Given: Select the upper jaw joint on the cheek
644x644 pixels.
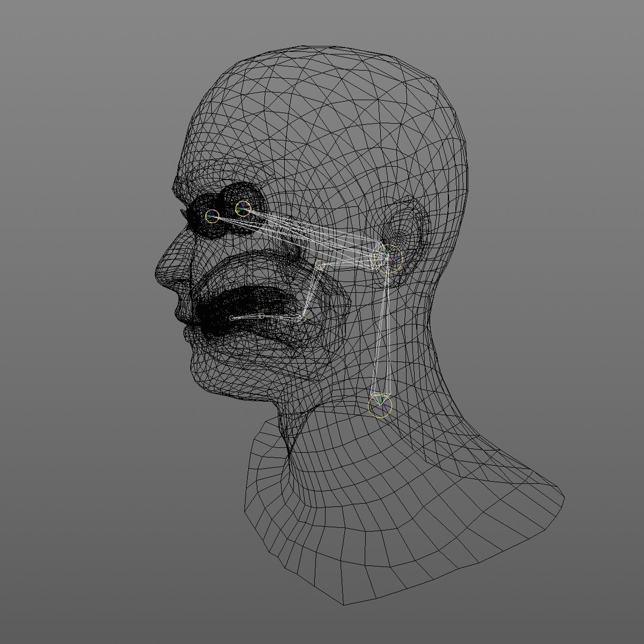Looking at the screenshot, I should click(x=320, y=265).
